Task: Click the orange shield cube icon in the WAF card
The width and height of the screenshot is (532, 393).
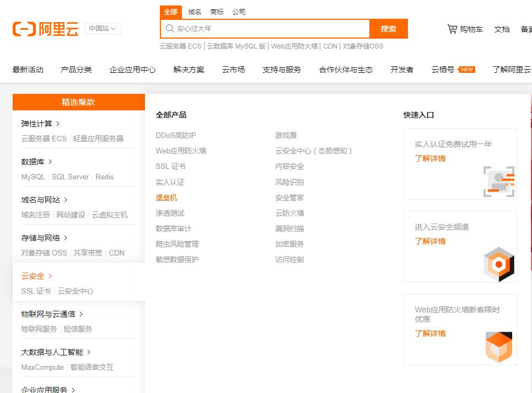Action: (x=499, y=347)
